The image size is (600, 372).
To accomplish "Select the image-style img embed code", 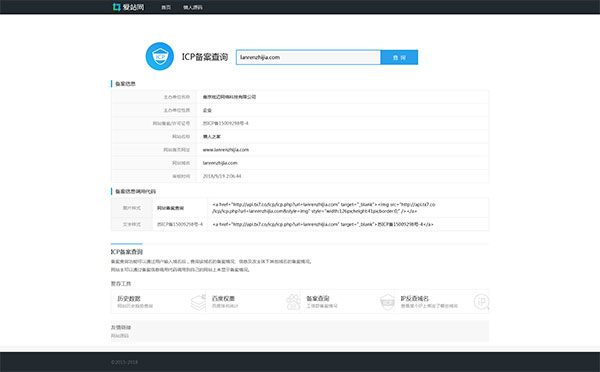I will [324, 208].
